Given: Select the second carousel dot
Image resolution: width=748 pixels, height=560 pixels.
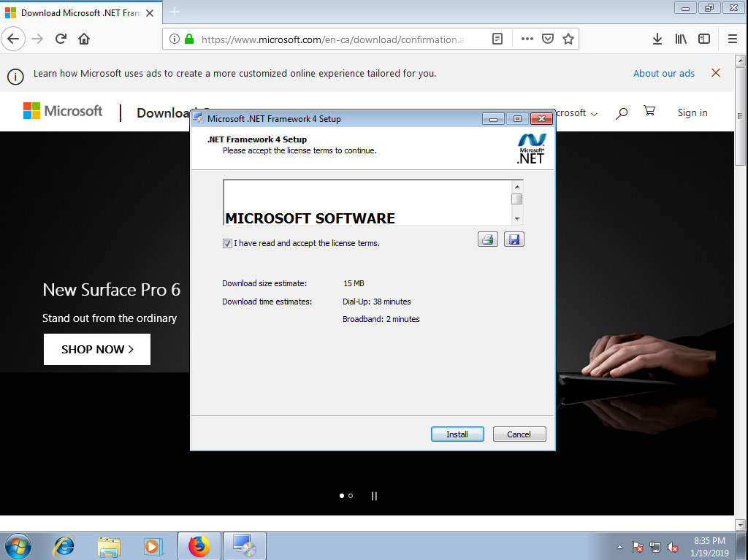Looking at the screenshot, I should [351, 496].
